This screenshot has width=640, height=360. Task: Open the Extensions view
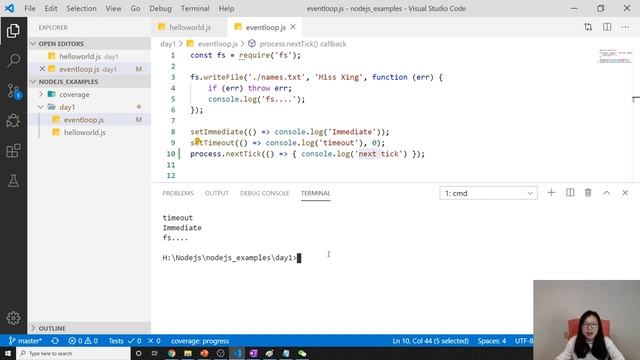[x=13, y=151]
